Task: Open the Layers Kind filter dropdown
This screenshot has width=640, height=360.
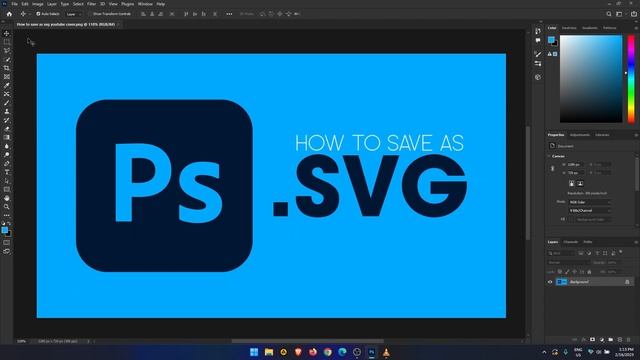Action: click(x=561, y=253)
